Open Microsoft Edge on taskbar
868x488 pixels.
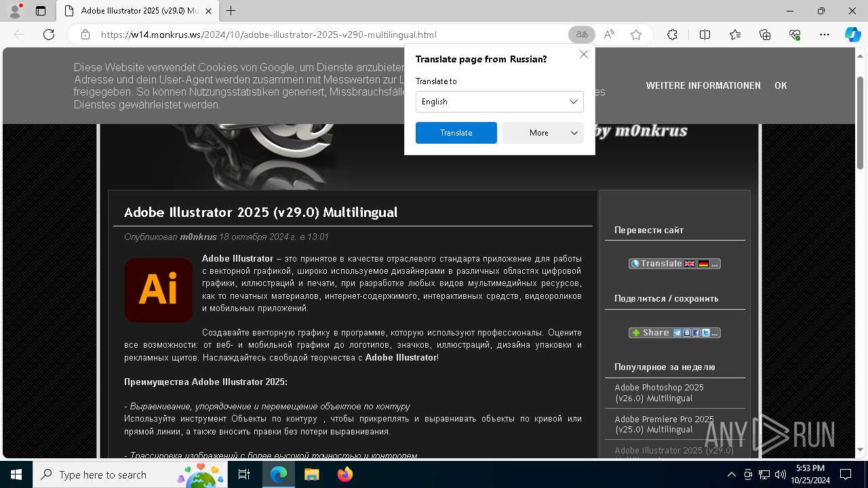click(x=279, y=474)
